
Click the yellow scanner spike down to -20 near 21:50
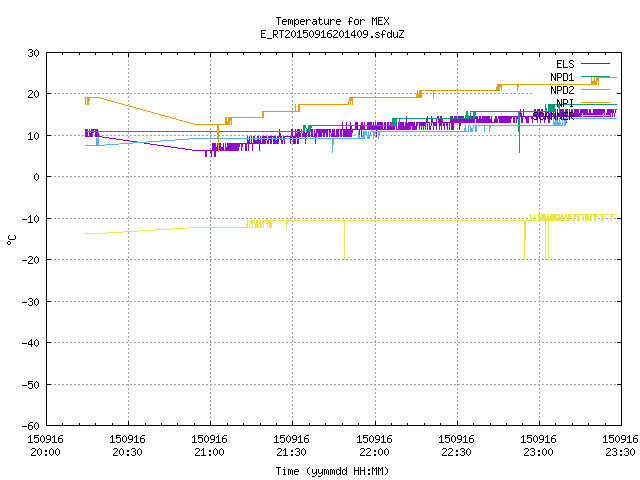(344, 240)
